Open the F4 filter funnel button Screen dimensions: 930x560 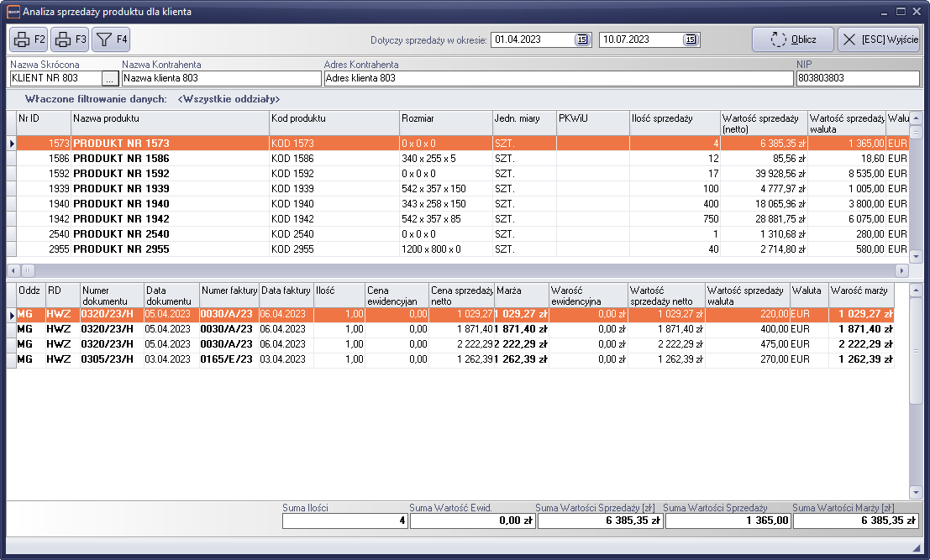111,39
